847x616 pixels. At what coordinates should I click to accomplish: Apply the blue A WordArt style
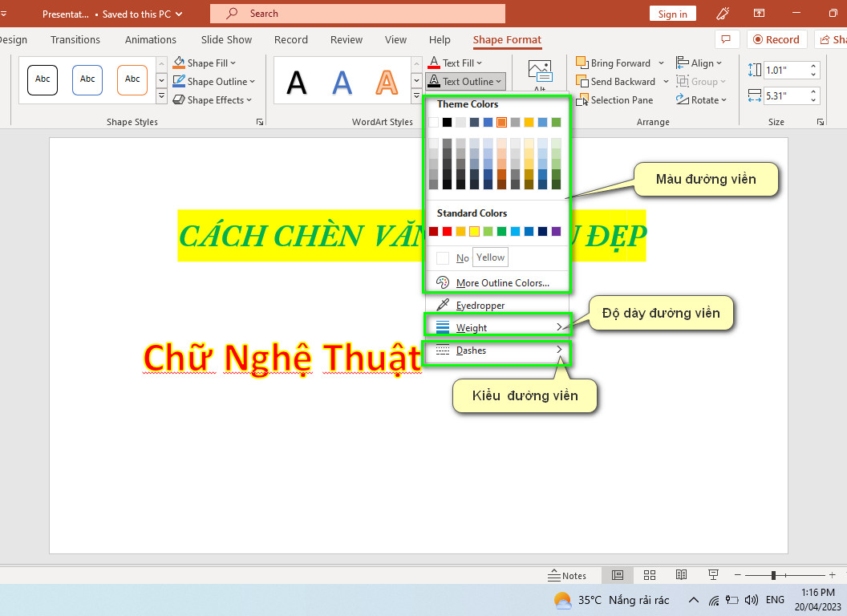[342, 83]
